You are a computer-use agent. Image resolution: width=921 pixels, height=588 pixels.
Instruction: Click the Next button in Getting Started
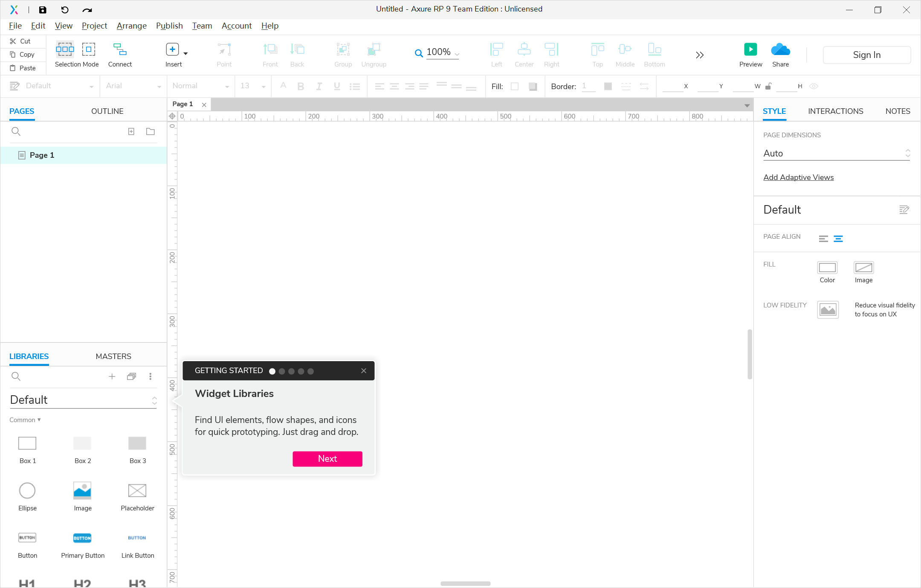[x=327, y=458]
